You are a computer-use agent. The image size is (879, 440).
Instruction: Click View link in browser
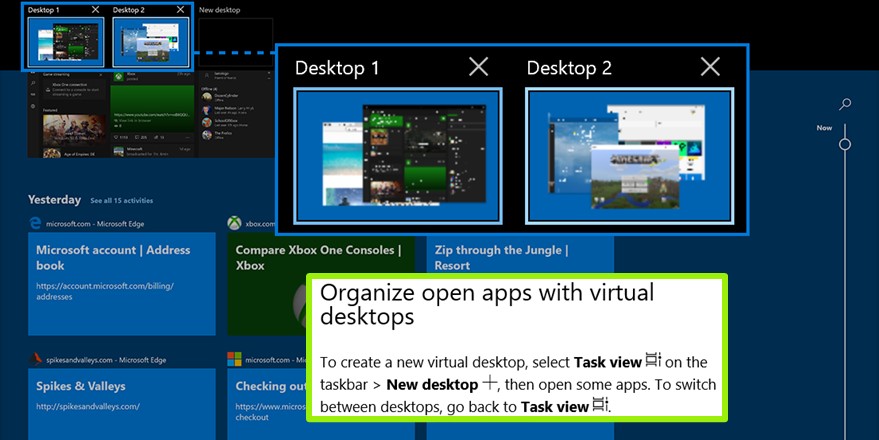133,121
